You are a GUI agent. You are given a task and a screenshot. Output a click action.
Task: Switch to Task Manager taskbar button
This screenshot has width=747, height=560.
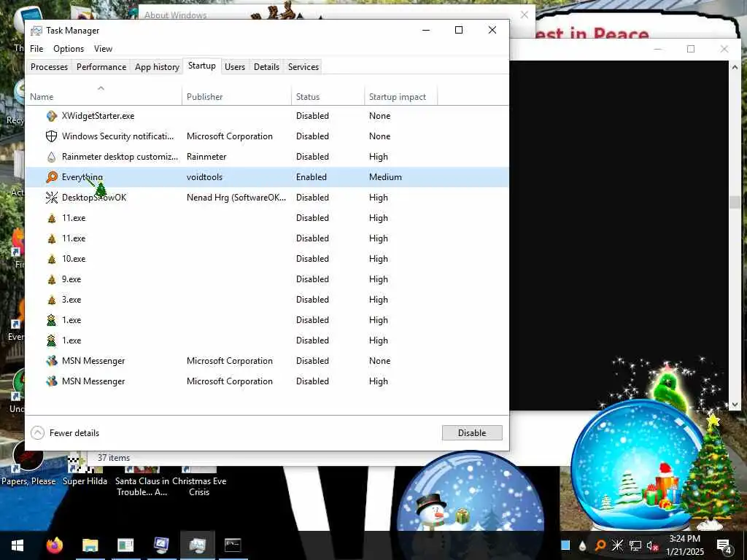(x=197, y=545)
